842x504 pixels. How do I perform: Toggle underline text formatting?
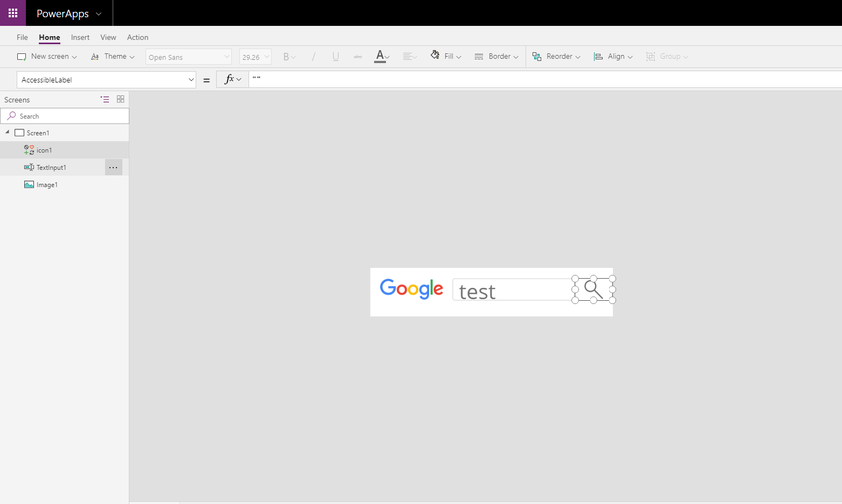pyautogui.click(x=336, y=57)
